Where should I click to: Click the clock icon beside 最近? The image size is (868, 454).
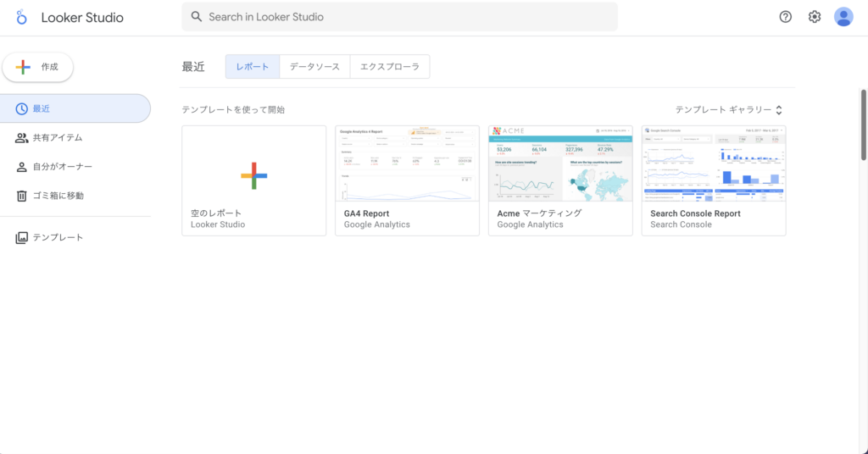(x=21, y=109)
